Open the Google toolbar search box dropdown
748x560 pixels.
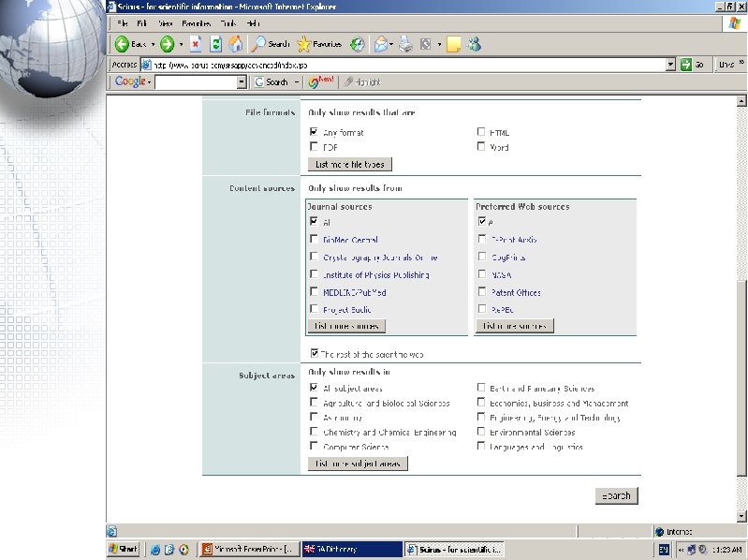(x=242, y=82)
